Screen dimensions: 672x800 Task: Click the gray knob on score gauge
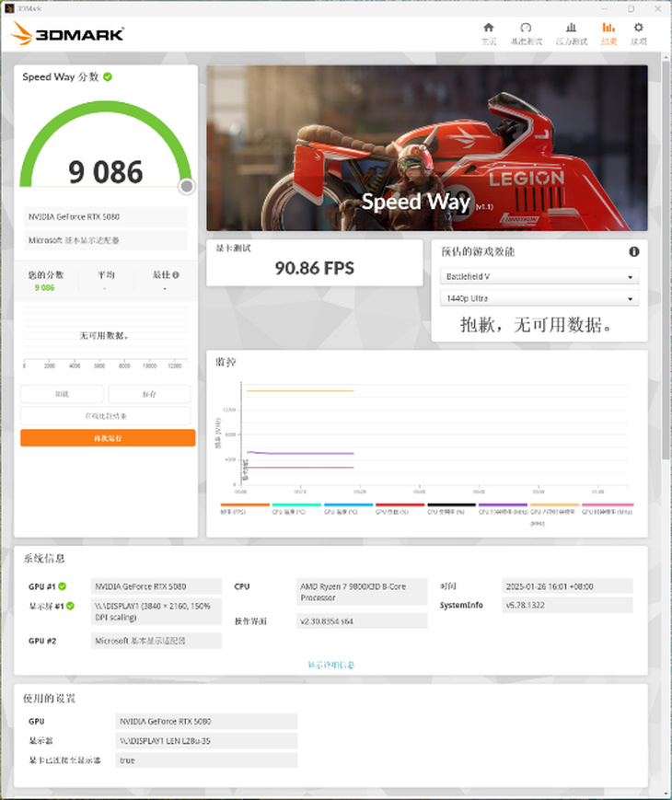tap(187, 186)
